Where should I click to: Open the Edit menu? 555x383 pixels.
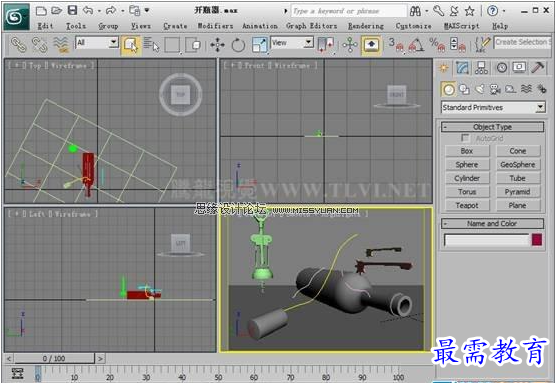45,26
